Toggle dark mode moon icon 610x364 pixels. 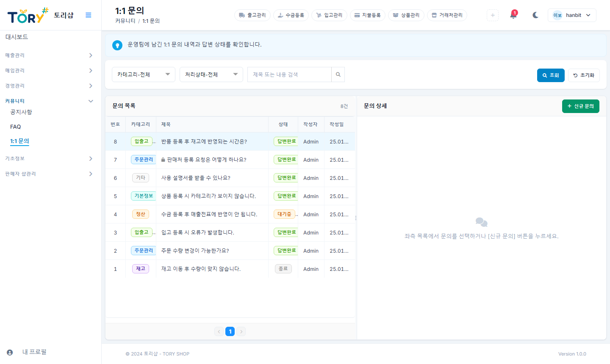coord(535,15)
